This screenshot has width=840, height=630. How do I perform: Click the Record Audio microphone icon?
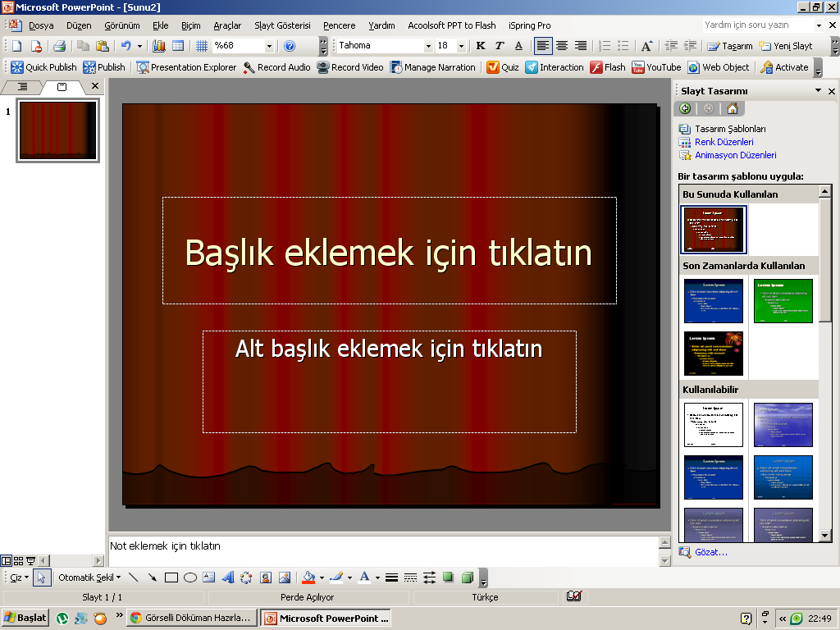coord(249,67)
